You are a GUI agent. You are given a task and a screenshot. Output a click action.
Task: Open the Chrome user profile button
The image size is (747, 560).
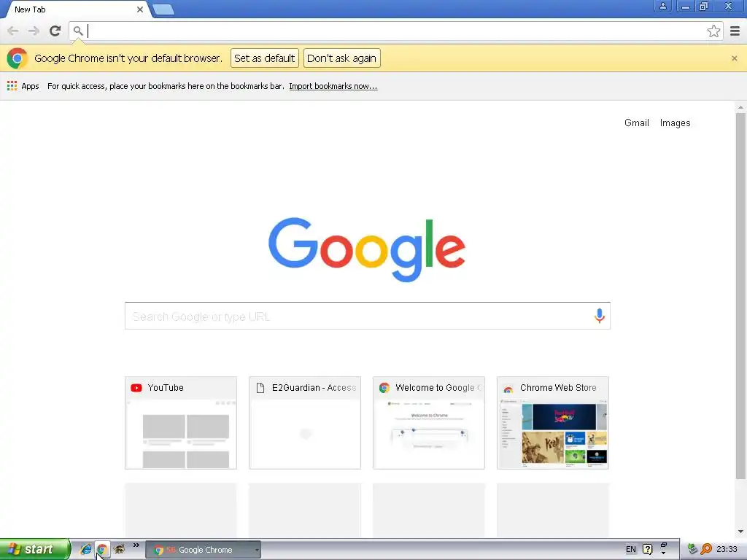tap(662, 6)
